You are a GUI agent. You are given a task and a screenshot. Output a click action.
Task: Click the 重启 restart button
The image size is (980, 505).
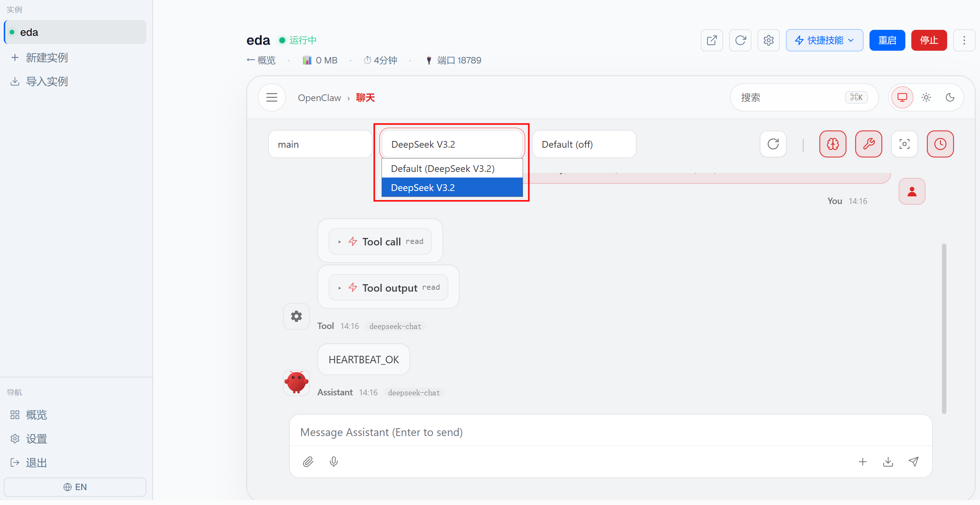point(887,40)
